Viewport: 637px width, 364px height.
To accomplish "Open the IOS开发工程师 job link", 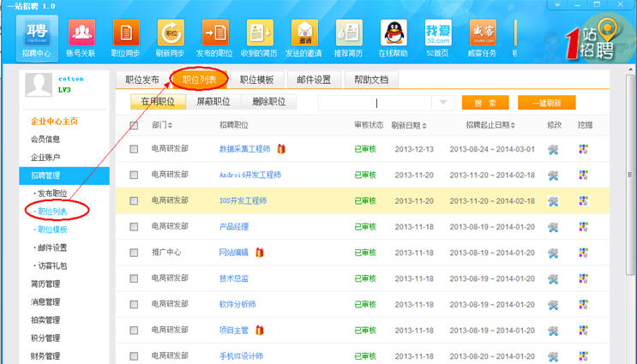I will pos(243,200).
